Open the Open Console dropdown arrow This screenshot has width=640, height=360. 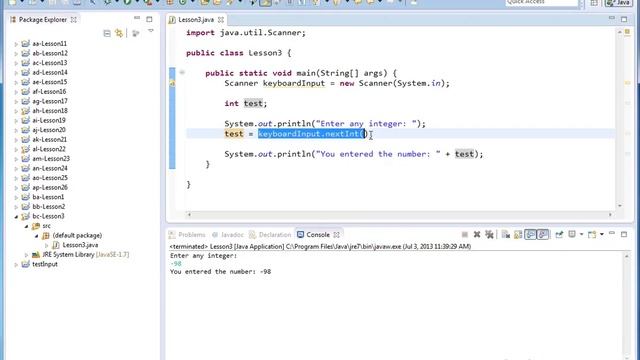click(x=602, y=235)
